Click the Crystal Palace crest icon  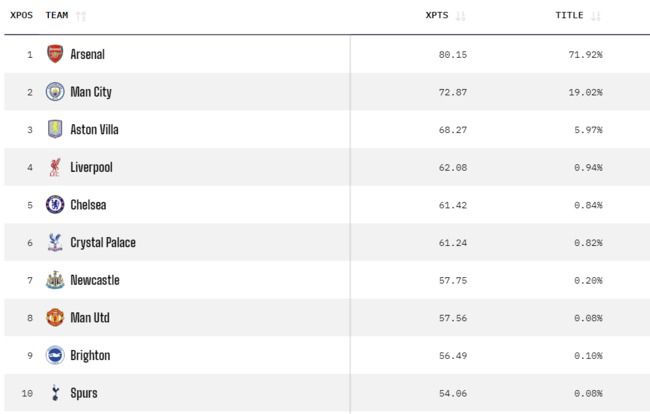click(x=55, y=243)
